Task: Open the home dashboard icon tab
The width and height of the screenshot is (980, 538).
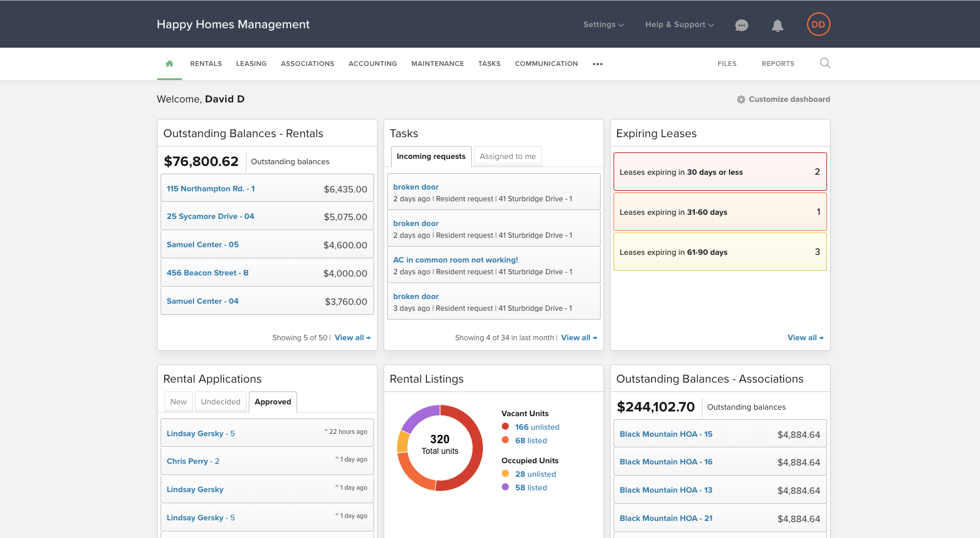Action: (169, 64)
